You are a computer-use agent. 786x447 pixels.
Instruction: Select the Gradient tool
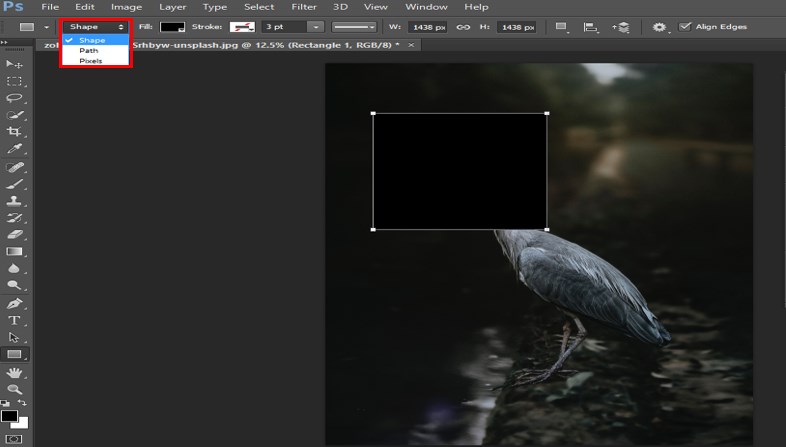14,252
